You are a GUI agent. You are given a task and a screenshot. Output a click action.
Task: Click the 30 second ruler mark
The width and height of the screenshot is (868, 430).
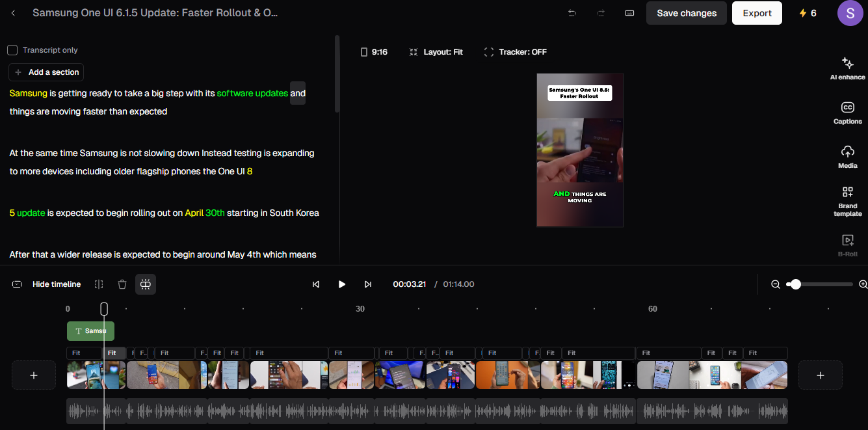point(360,309)
